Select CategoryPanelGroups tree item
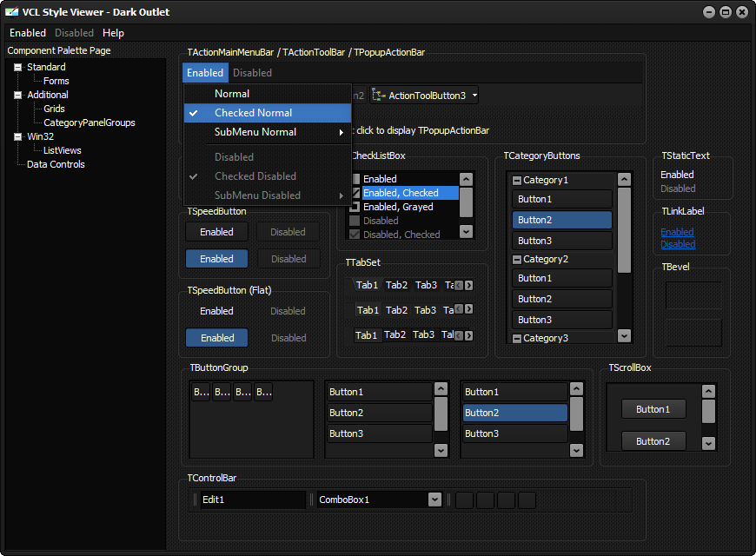 tap(90, 122)
